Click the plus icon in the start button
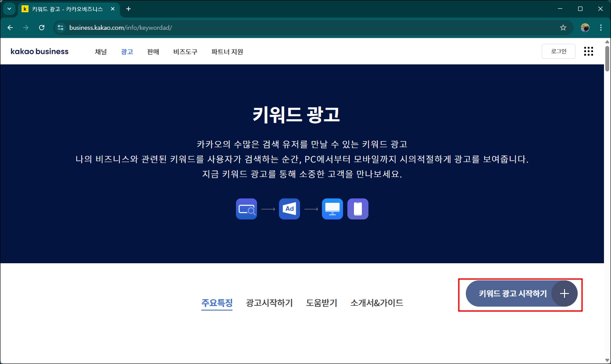 pos(564,293)
